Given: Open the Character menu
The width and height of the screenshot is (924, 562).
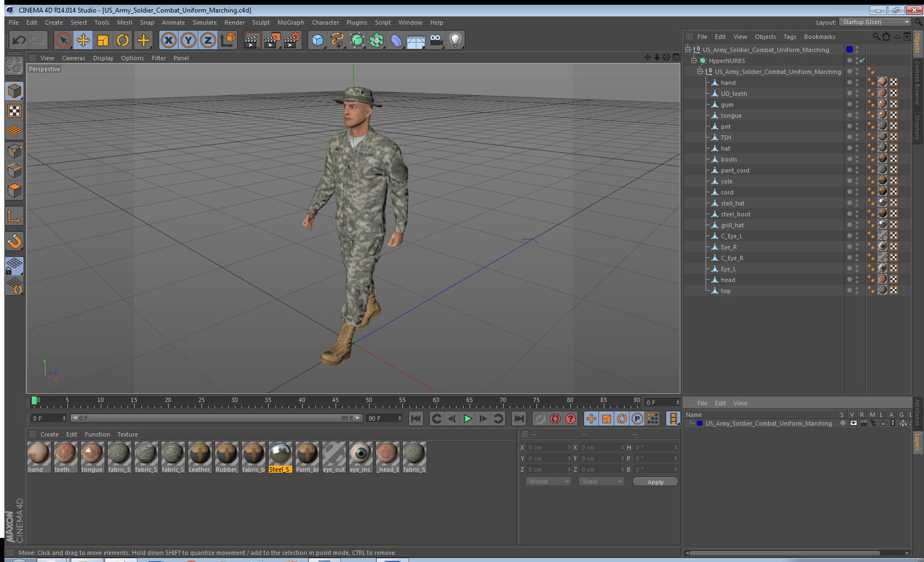Looking at the screenshot, I should pyautogui.click(x=325, y=22).
